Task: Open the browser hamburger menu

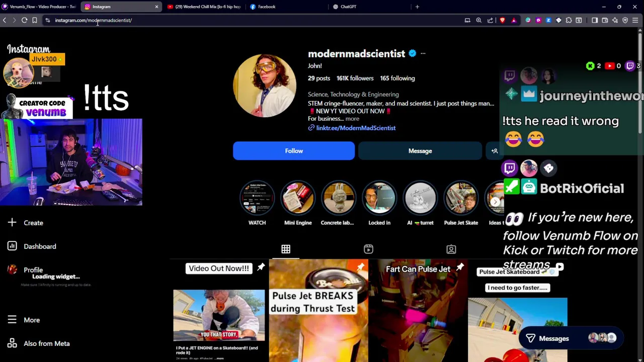Action: [x=635, y=20]
